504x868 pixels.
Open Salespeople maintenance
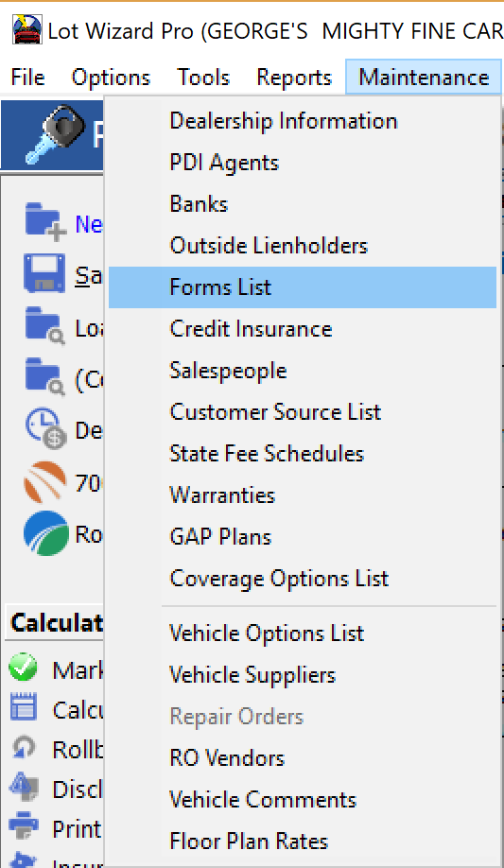(303, 371)
